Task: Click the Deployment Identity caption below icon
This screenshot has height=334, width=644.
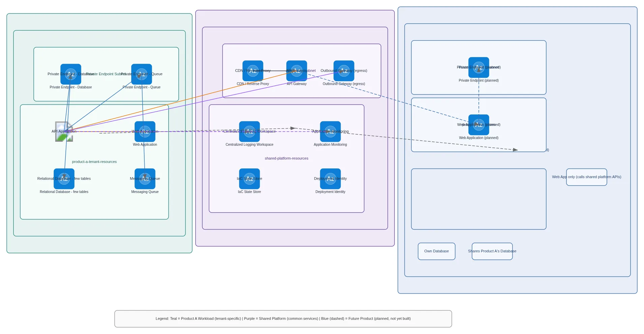Action: (330, 192)
